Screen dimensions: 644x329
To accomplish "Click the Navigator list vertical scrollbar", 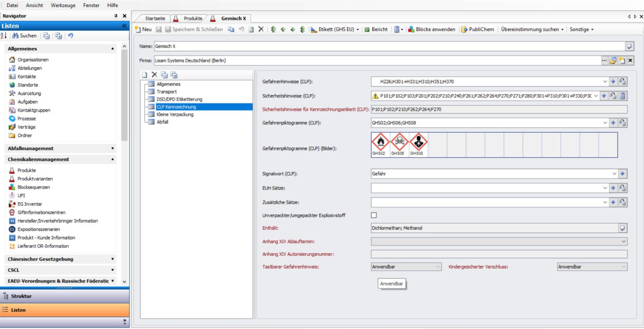I will click(x=124, y=96).
